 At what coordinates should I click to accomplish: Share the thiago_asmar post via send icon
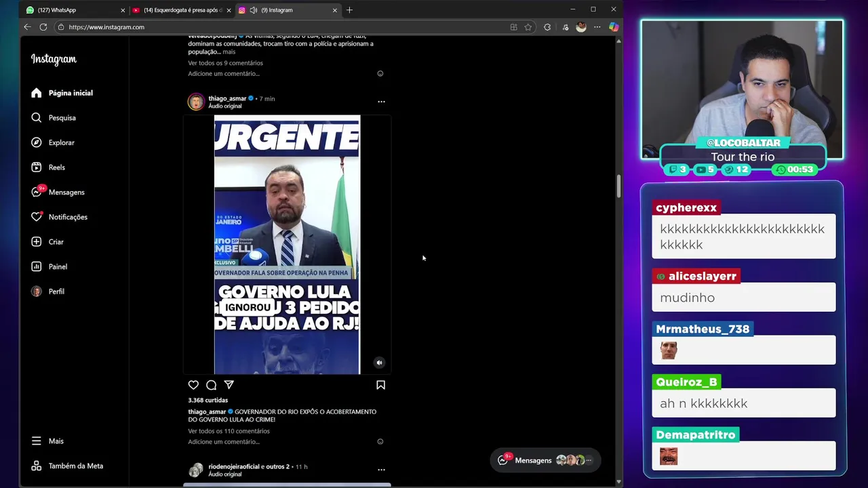coord(229,385)
